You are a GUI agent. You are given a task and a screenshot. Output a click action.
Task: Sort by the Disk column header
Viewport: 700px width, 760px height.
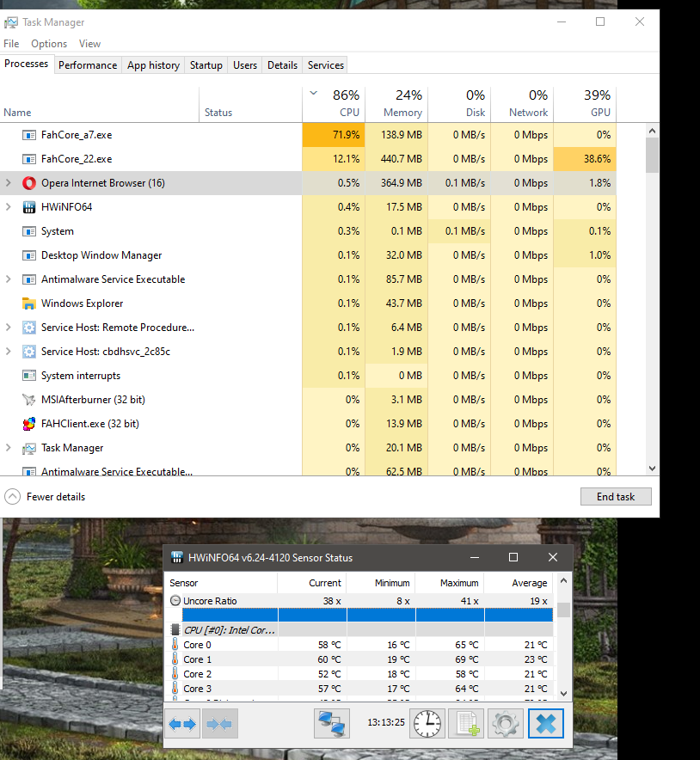click(459, 104)
